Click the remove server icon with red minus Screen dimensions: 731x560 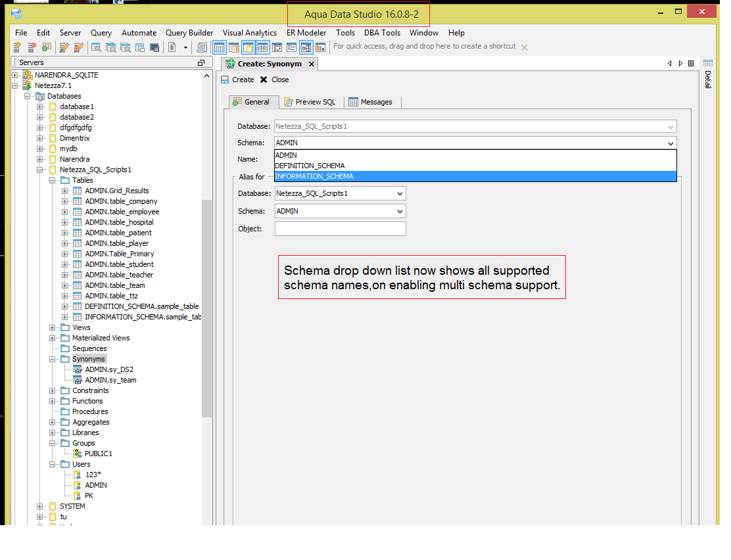[32, 47]
